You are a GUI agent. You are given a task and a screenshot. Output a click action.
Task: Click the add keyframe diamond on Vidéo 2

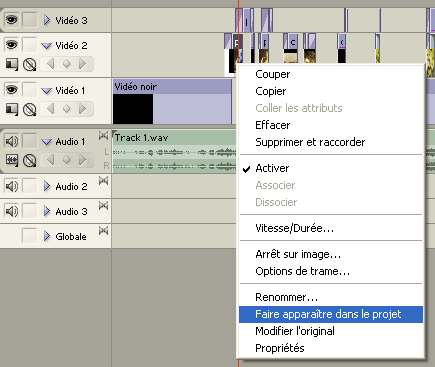[66, 64]
